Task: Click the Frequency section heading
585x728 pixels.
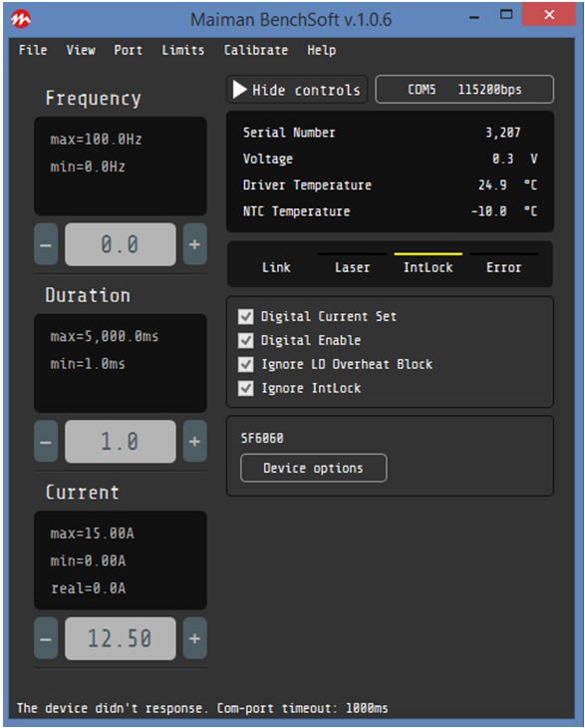Action: click(94, 99)
